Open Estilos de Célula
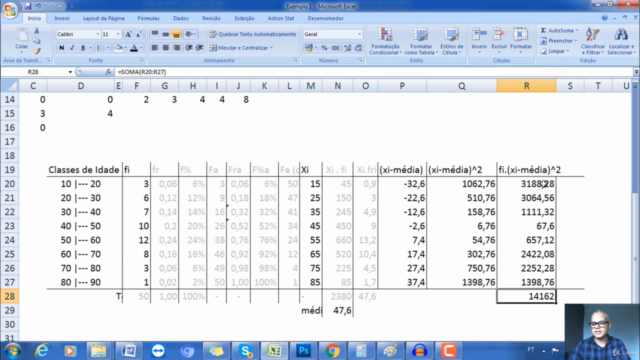The height and width of the screenshot is (360, 640). [x=452, y=41]
